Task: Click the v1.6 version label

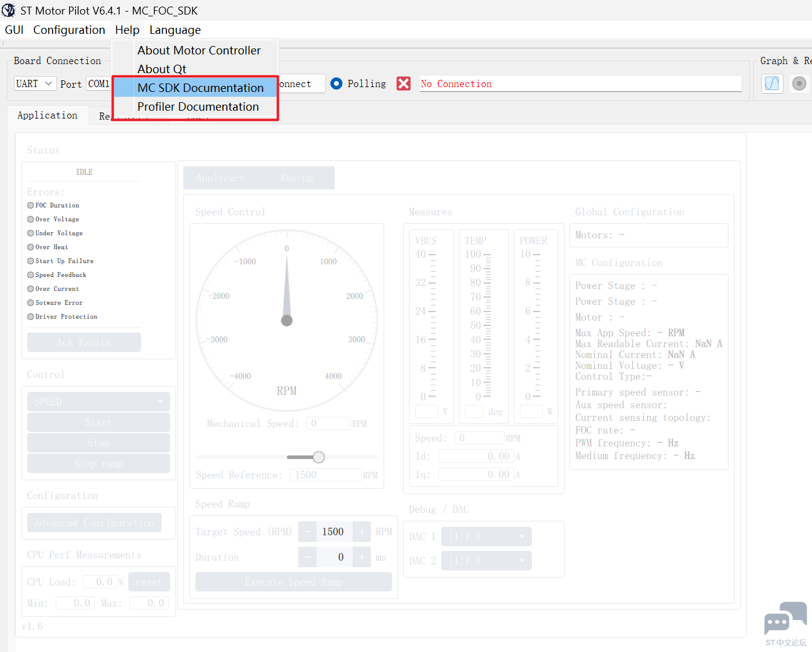Action: coord(32,626)
